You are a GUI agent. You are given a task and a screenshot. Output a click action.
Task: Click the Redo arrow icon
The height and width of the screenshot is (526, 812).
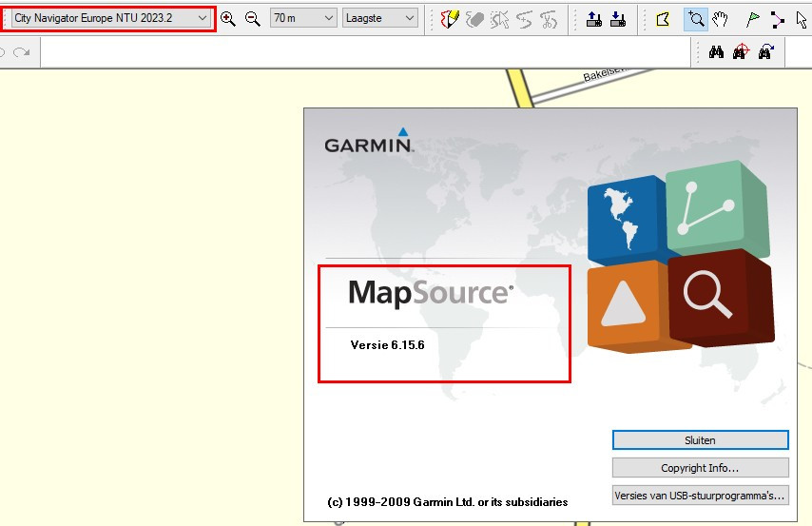[22, 51]
